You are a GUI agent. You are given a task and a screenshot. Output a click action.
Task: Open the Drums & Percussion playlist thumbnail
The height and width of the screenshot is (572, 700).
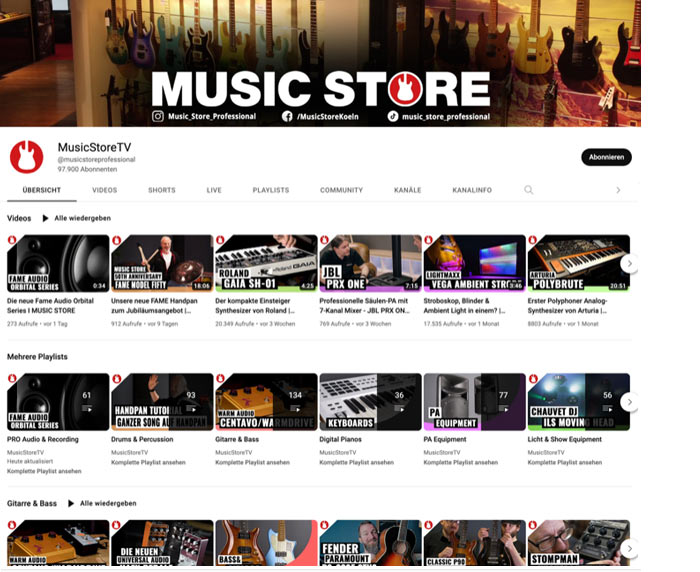point(162,402)
